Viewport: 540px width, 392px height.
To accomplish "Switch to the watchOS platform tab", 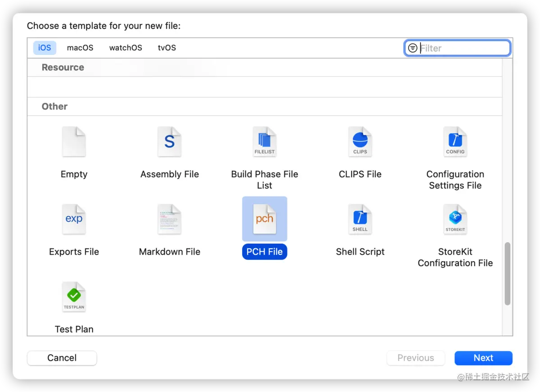I will coord(126,48).
